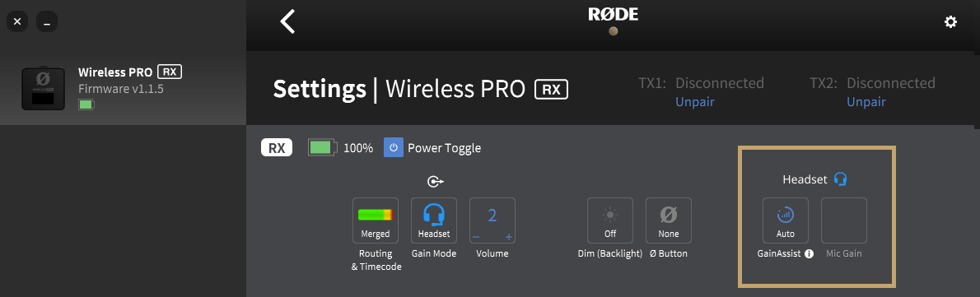The width and height of the screenshot is (980, 297).
Task: Click the RØDE logo at top
Action: point(614,14)
